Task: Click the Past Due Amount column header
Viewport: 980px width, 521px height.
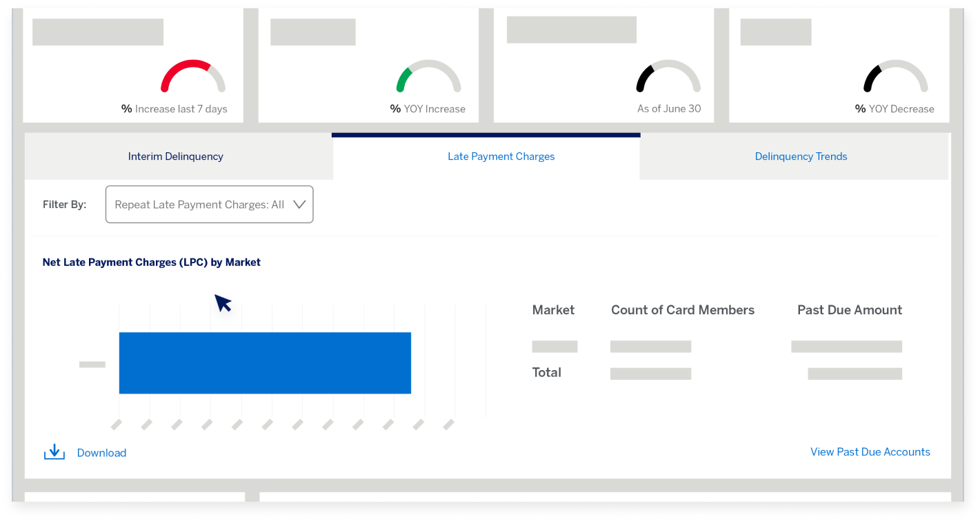Action: [849, 310]
